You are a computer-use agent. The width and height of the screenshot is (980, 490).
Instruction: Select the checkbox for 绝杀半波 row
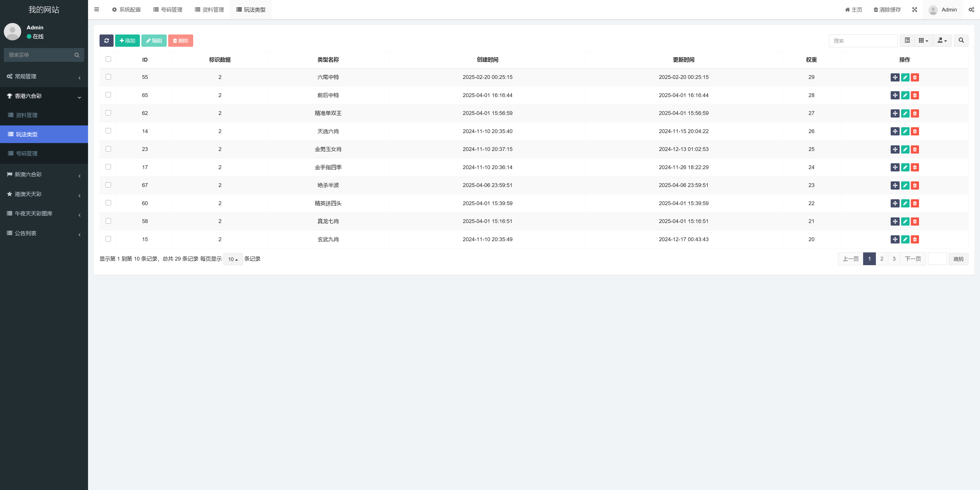pyautogui.click(x=108, y=185)
